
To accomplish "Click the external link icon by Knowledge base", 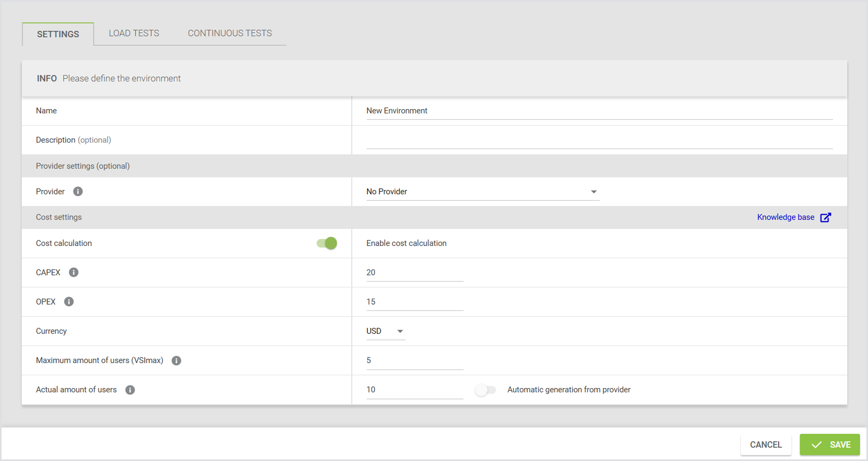I will coord(825,217).
